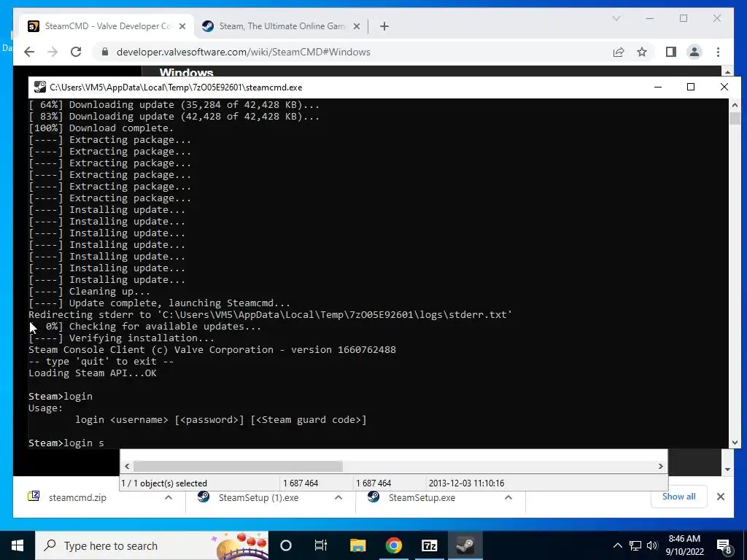Open network tray icon

click(x=635, y=545)
